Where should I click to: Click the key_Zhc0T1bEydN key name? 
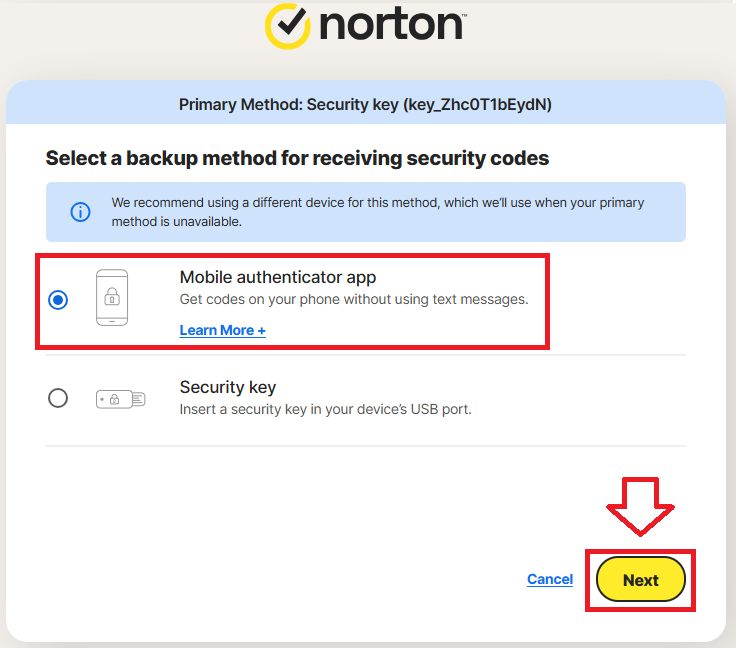(478, 104)
